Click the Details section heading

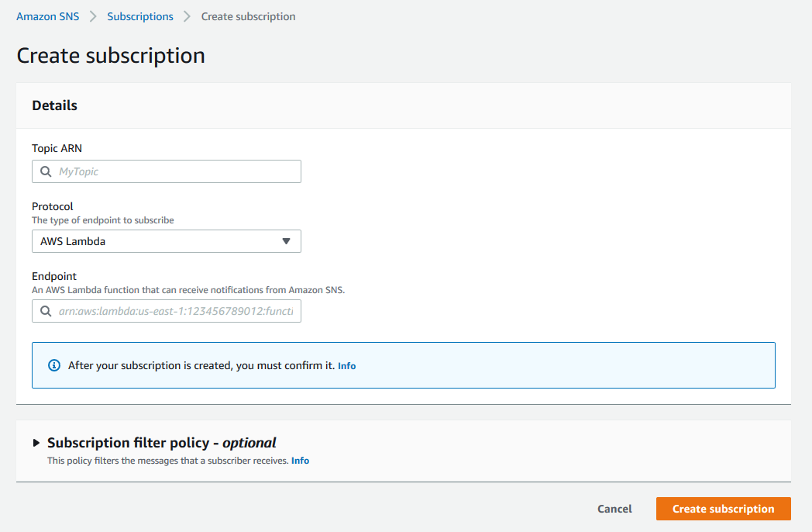click(55, 105)
